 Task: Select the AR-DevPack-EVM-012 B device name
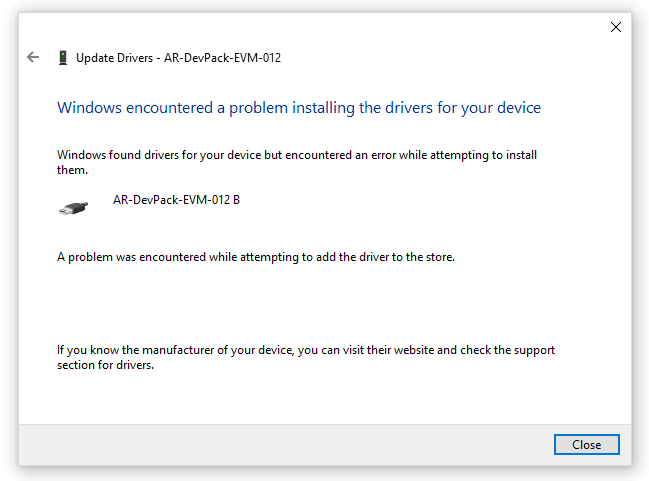tap(176, 200)
